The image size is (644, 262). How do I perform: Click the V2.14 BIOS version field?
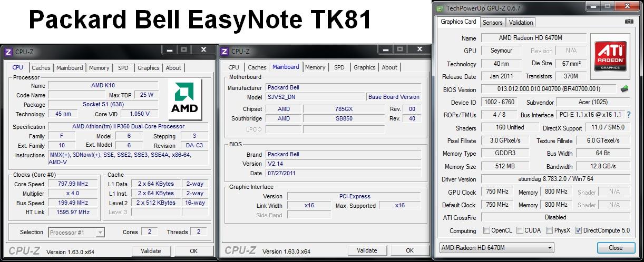343,164
